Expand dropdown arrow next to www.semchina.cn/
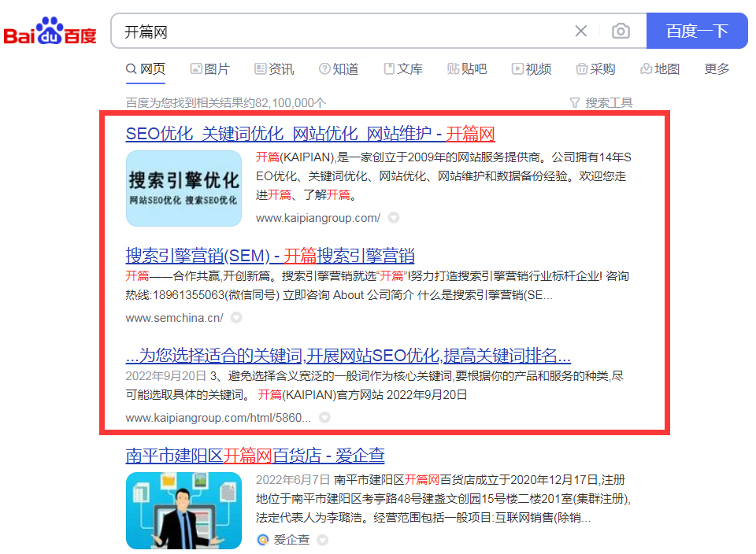This screenshot has width=756, height=554. click(235, 317)
